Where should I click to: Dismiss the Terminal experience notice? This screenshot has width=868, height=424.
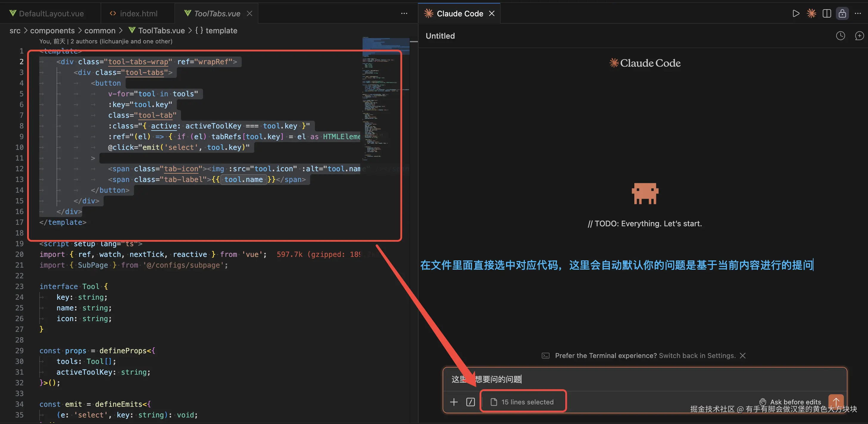(742, 356)
